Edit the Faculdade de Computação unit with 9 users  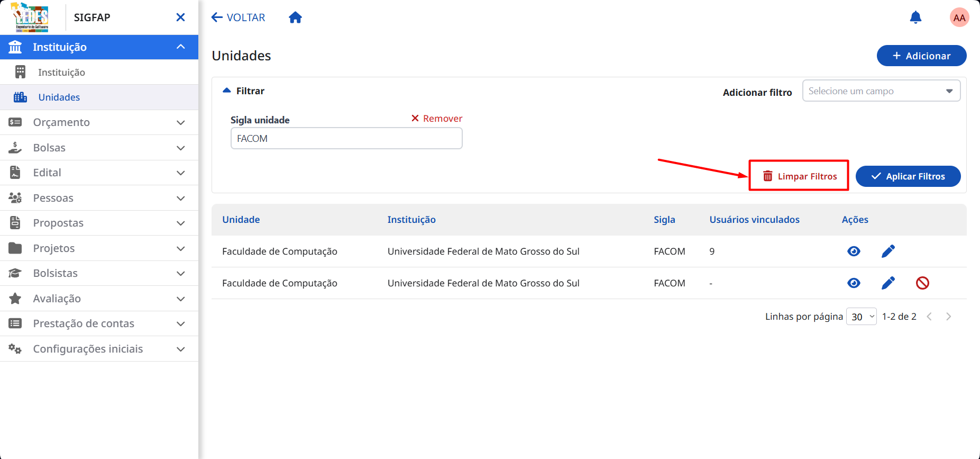coord(888,251)
